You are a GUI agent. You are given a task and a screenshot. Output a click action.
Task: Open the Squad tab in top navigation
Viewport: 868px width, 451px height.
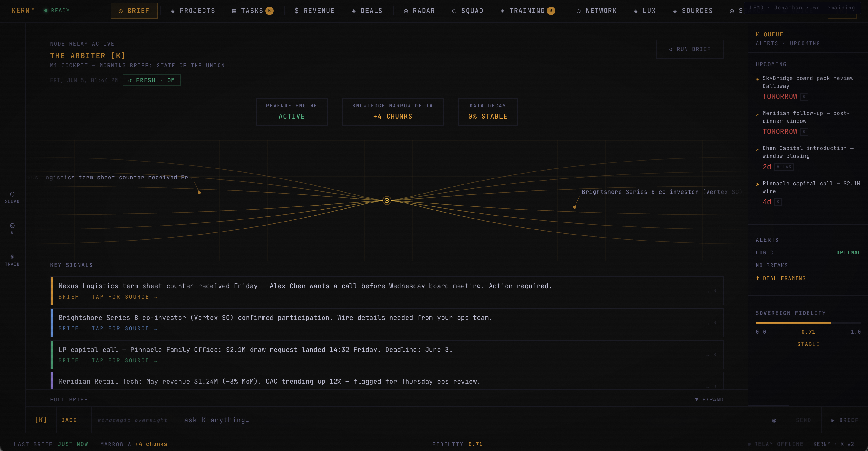468,11
